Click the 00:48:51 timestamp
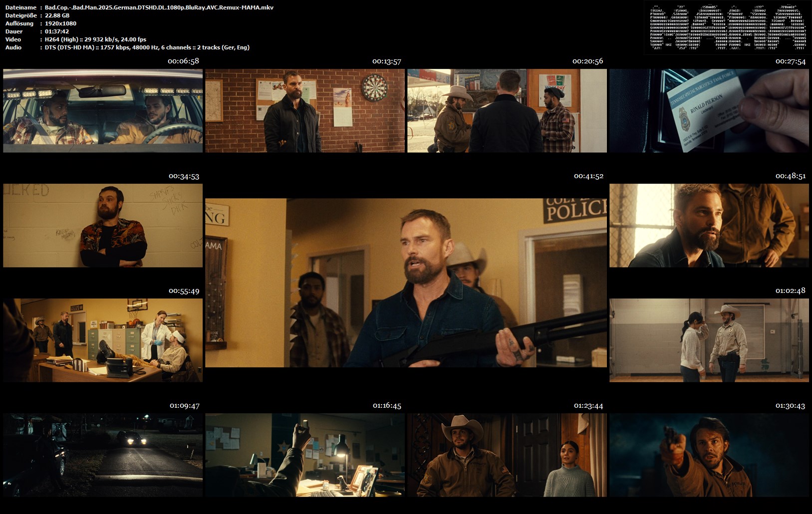 [x=791, y=176]
